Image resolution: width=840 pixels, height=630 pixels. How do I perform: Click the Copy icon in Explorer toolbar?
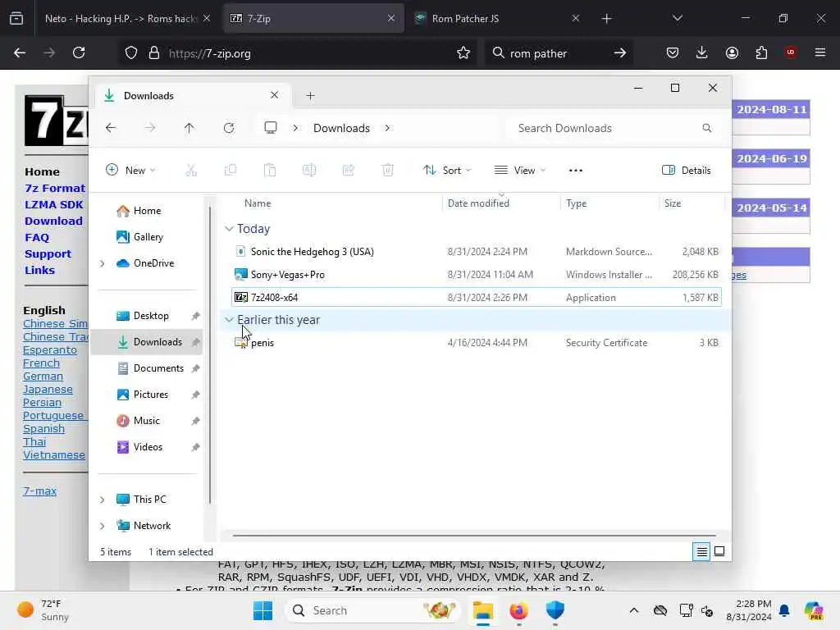point(231,171)
